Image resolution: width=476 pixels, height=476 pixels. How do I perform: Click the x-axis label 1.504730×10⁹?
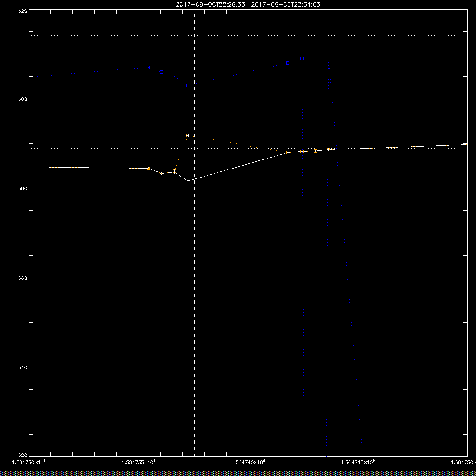coord(29,462)
